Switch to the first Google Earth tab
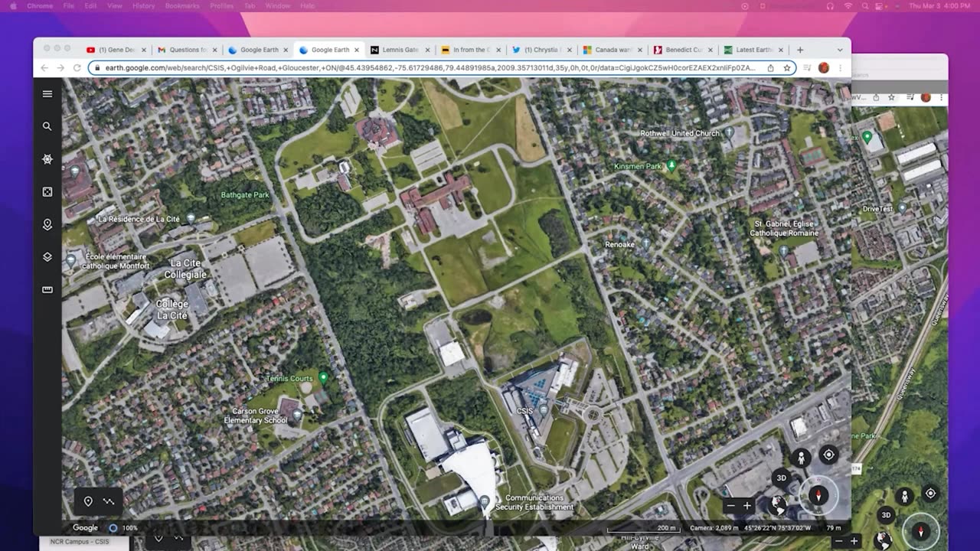The width and height of the screenshot is (980, 551). [x=257, y=50]
